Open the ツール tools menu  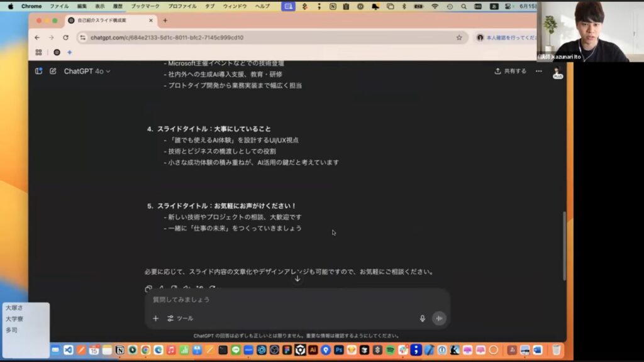tap(180, 319)
